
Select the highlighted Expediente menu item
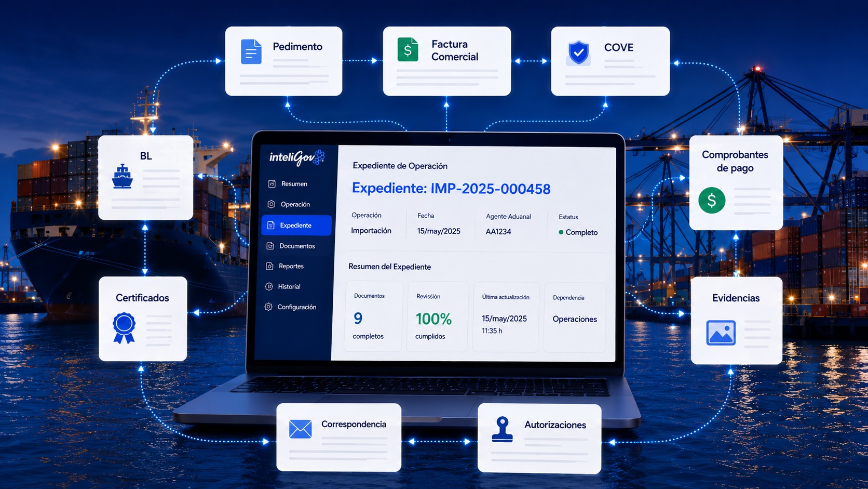tap(296, 226)
